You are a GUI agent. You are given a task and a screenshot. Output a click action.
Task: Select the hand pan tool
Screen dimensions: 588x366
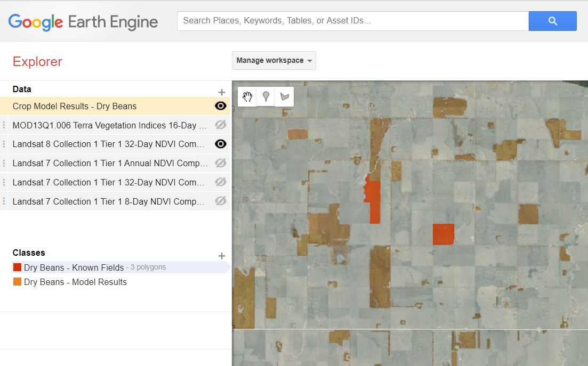(x=247, y=96)
